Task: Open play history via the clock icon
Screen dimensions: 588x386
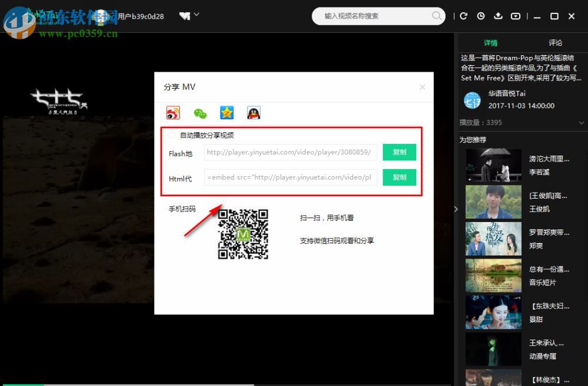Action: pos(480,16)
